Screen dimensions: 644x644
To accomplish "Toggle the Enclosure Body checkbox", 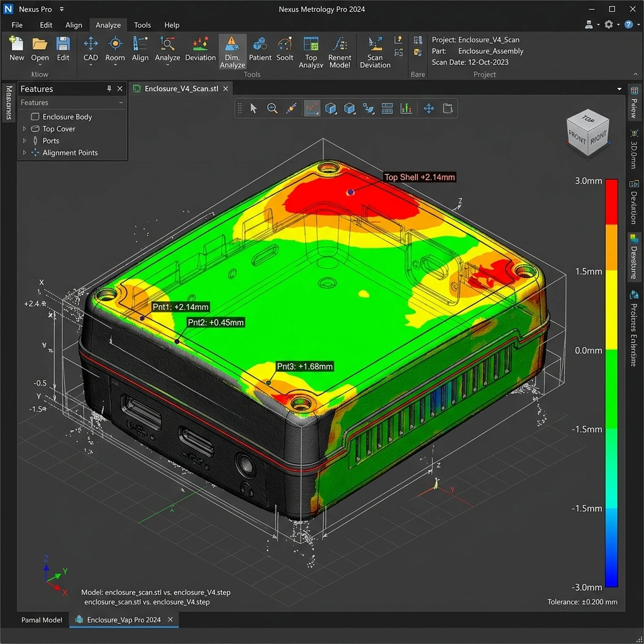I will (35, 116).
